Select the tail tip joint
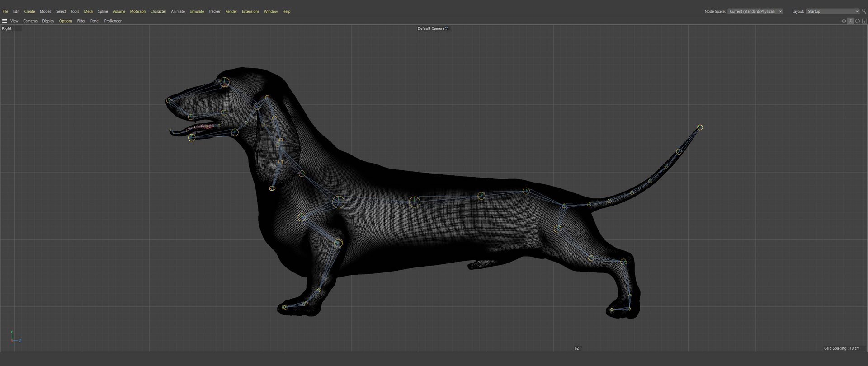 (700, 127)
